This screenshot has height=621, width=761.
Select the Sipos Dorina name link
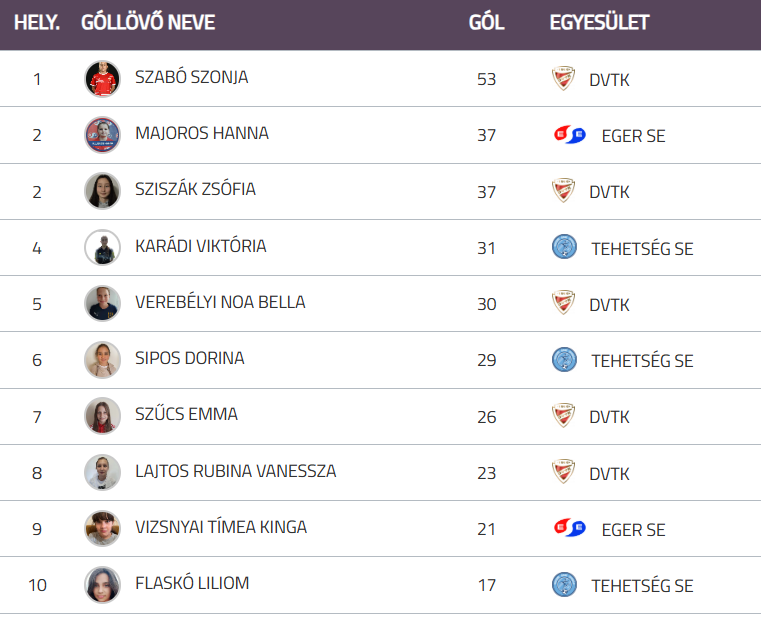190,358
